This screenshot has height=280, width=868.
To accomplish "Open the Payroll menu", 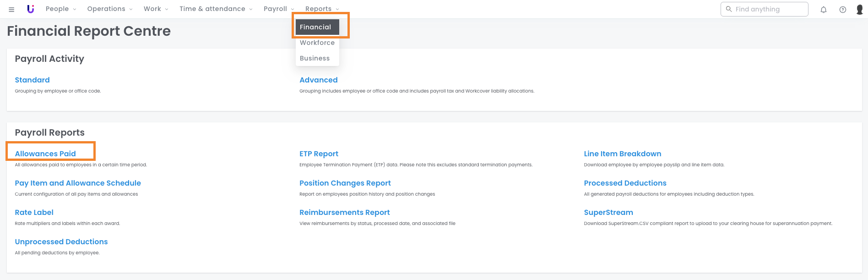I will 278,9.
